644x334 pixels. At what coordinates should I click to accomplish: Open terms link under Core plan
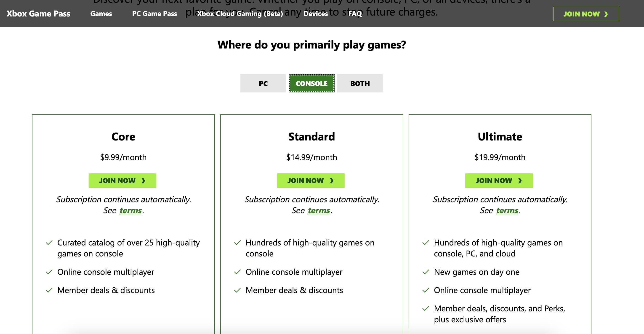[130, 210]
